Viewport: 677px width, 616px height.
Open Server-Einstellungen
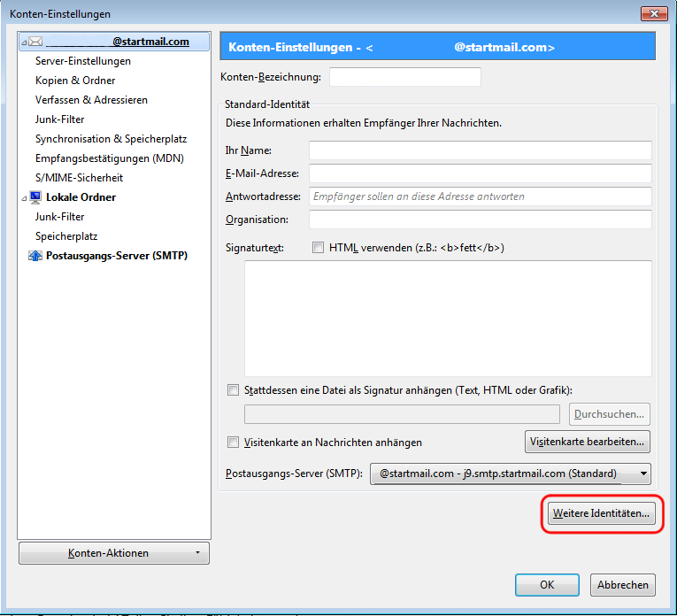coord(83,61)
